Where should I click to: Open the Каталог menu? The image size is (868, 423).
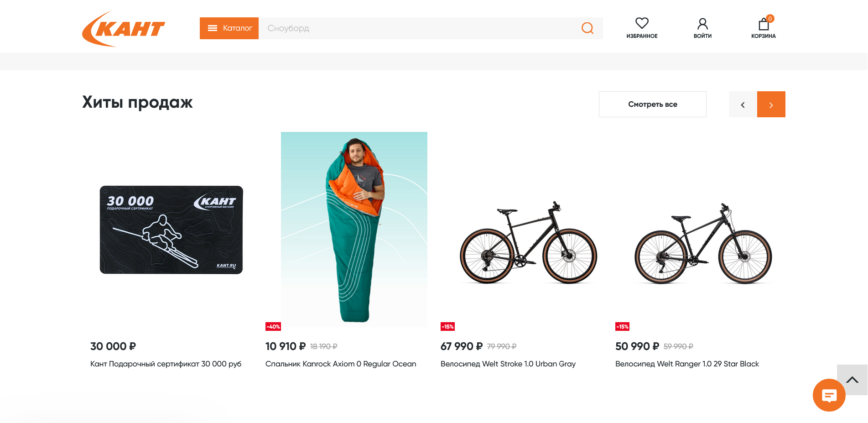pyautogui.click(x=229, y=28)
